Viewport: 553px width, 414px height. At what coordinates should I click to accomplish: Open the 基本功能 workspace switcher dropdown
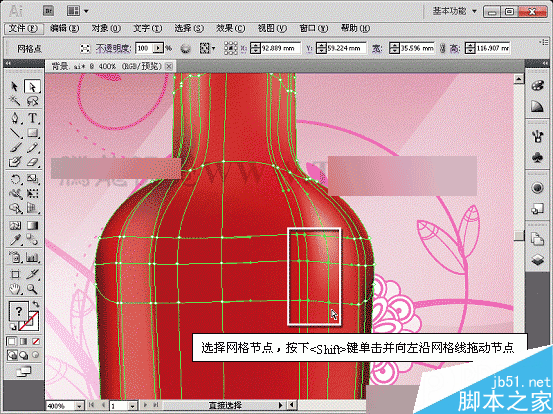(455, 11)
